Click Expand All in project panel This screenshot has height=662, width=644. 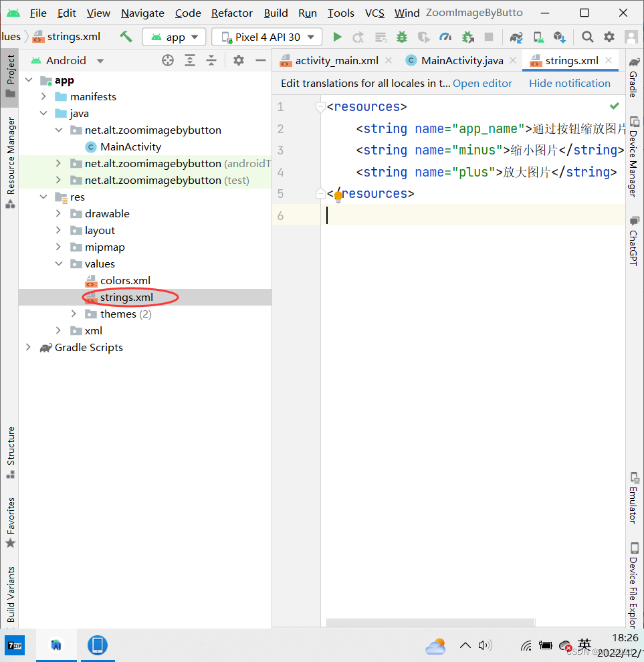pyautogui.click(x=190, y=60)
